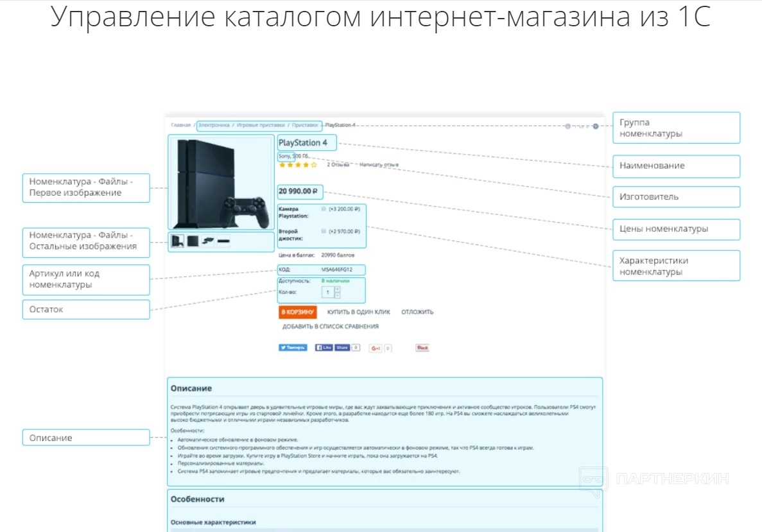The width and height of the screenshot is (762, 532).
Task: Open Электроника breadcrumb category
Action: click(x=214, y=125)
